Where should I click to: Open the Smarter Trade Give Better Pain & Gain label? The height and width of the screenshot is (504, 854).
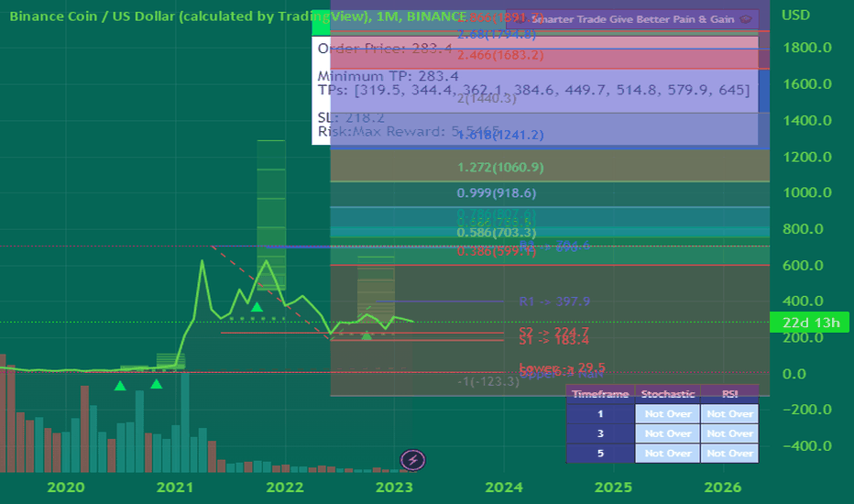(x=632, y=19)
